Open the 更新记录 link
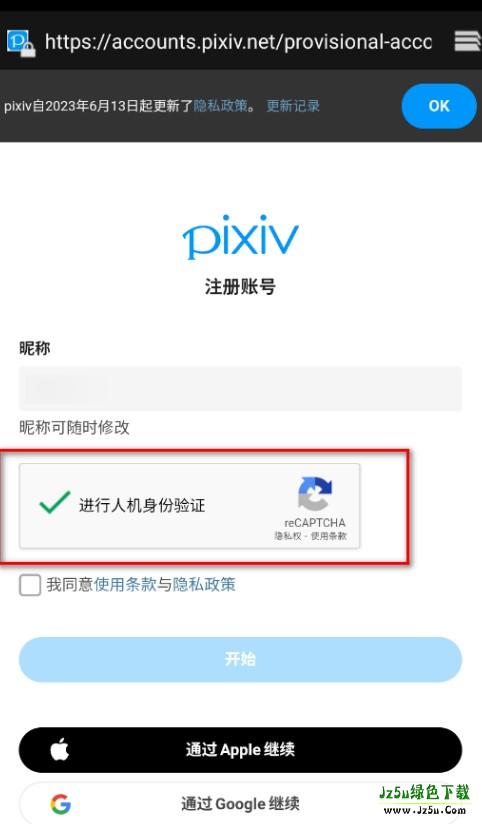The image size is (482, 824). (293, 106)
